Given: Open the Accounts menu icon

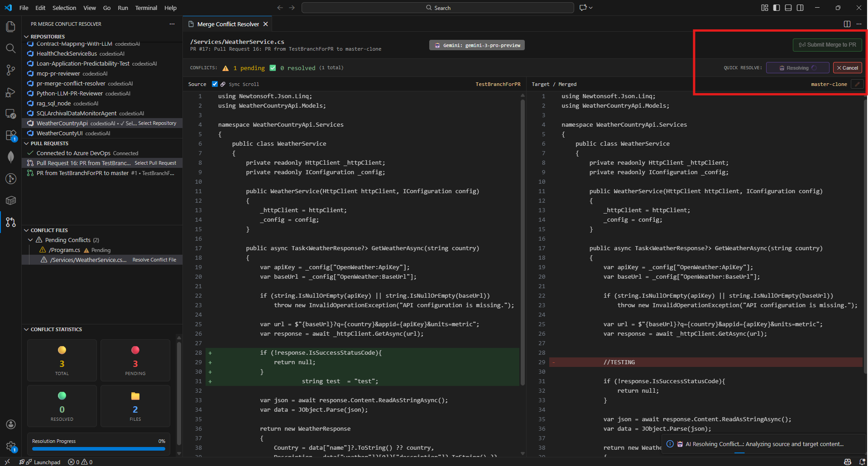Looking at the screenshot, I should pos(10,424).
